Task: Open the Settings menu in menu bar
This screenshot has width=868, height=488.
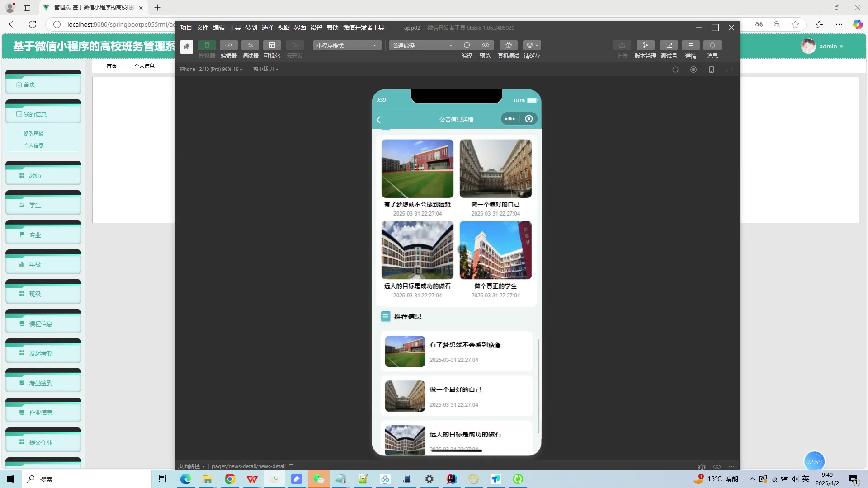Action: coord(316,28)
